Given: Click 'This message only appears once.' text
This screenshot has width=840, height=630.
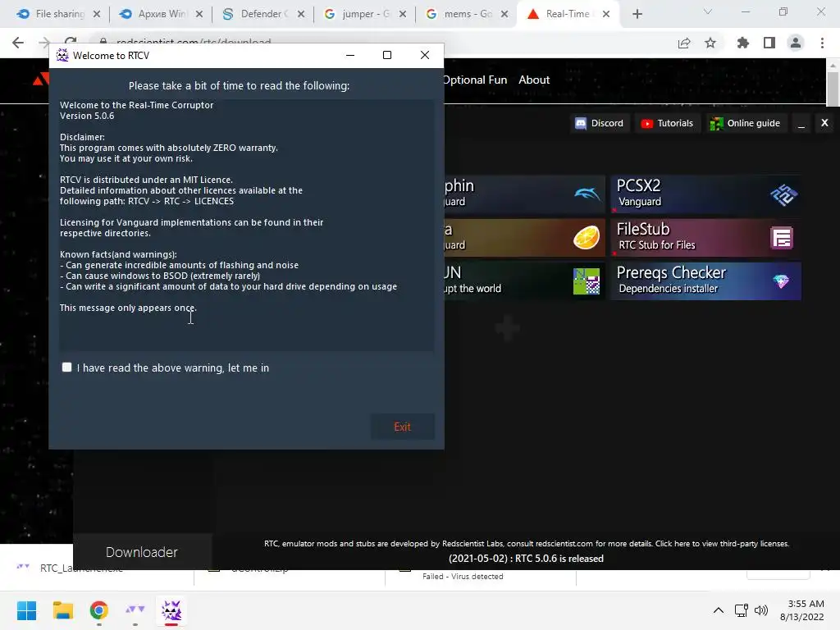Looking at the screenshot, I should 128,308.
